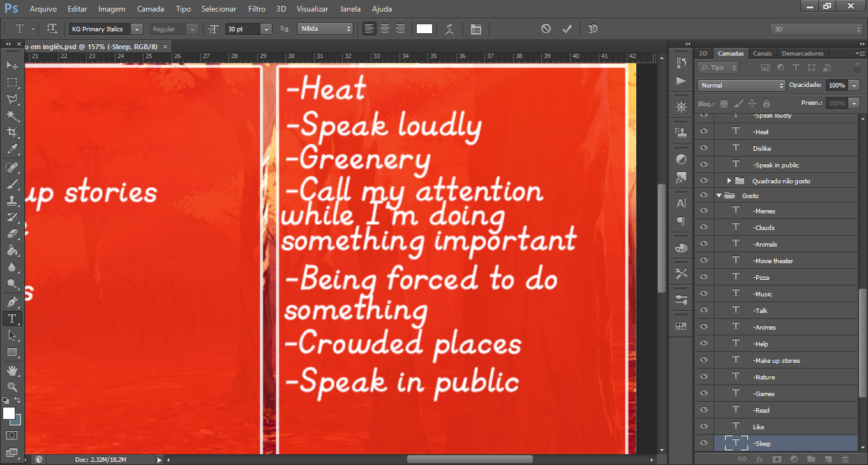The width and height of the screenshot is (868, 465).
Task: Open the font family dropdown
Action: [x=137, y=29]
